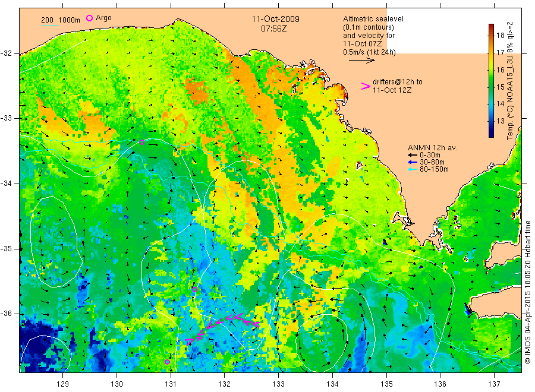Click the drifters@12h to text
535x392 pixels.
coord(398,82)
